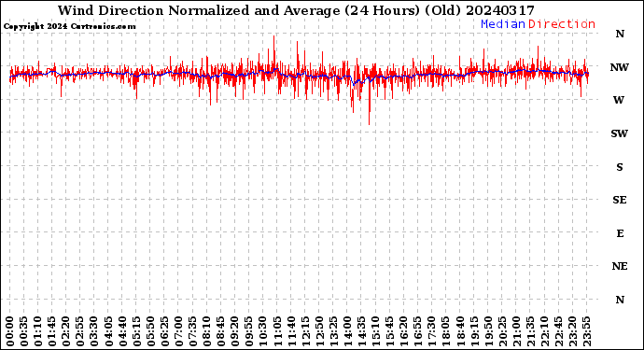Select the bottom N axis label
Screen dimensions: 644x350
tap(620, 300)
